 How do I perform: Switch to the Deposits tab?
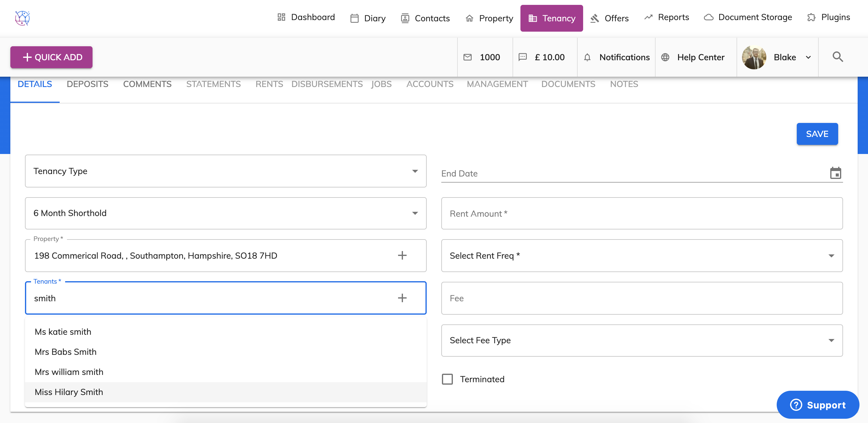87,84
